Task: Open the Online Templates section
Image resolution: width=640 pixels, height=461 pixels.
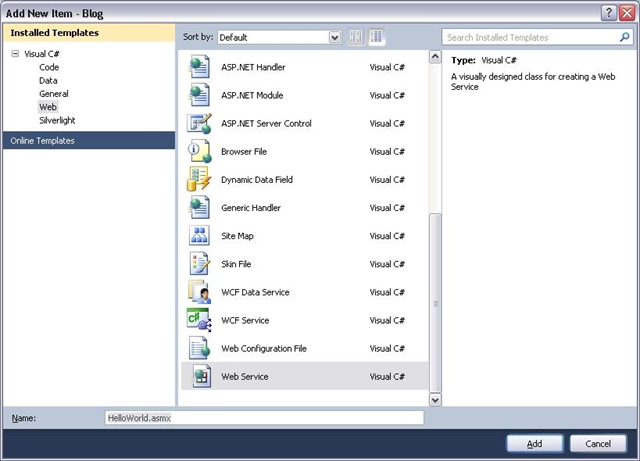Action: pos(89,140)
